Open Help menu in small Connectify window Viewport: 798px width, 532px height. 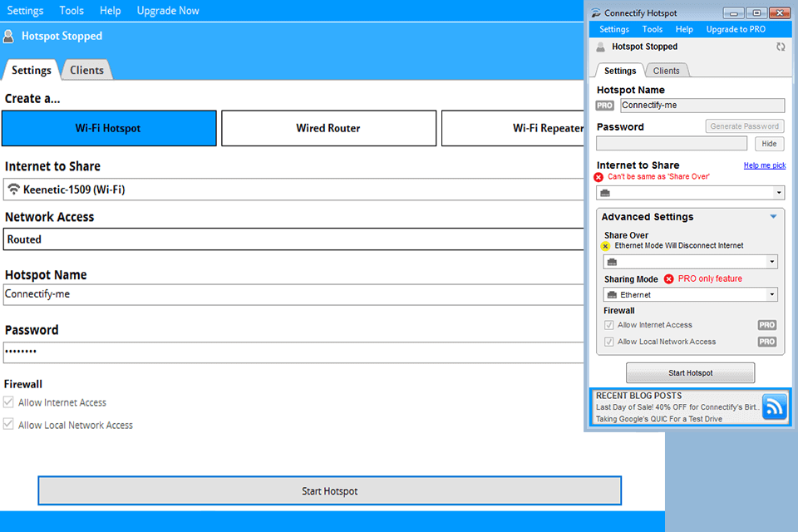[x=684, y=30]
